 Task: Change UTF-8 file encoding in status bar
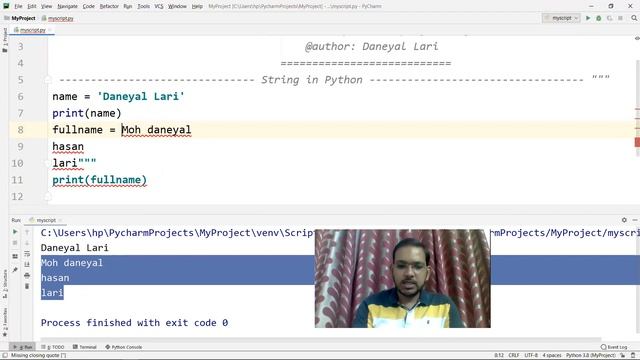coord(531,355)
